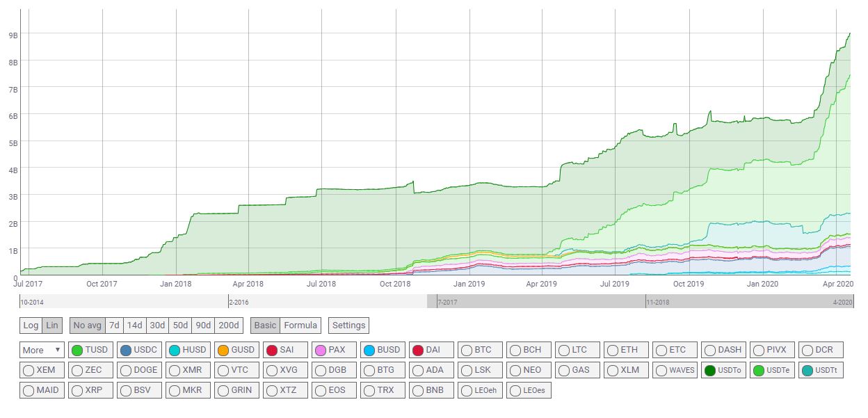The width and height of the screenshot is (868, 418).
Task: Toggle the orange GUSD coin indicator
Action: pos(223,351)
